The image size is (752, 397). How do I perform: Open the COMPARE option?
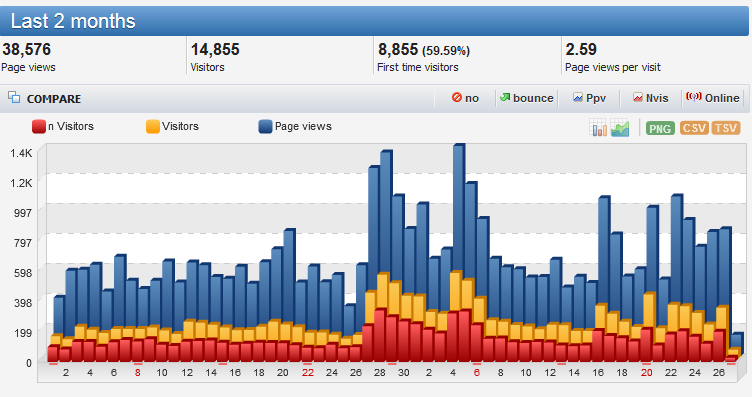click(x=54, y=99)
